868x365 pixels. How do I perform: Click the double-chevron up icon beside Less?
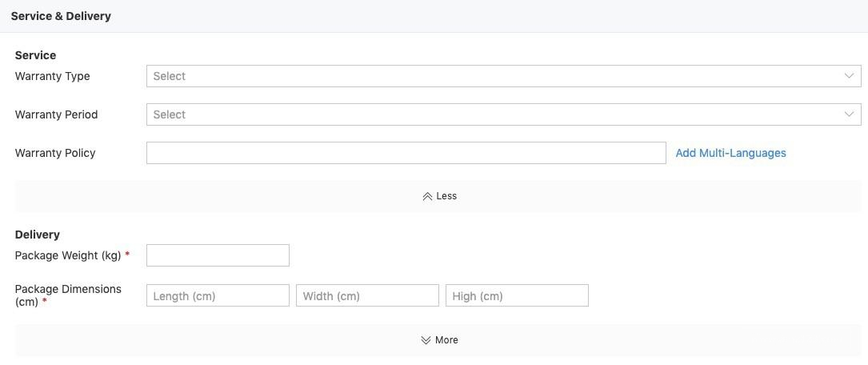tap(427, 196)
